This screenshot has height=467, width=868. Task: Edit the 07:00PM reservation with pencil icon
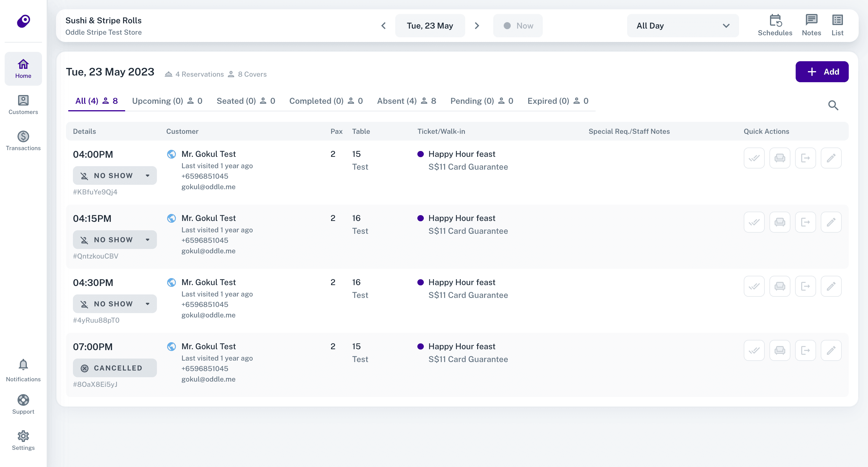[831, 350]
